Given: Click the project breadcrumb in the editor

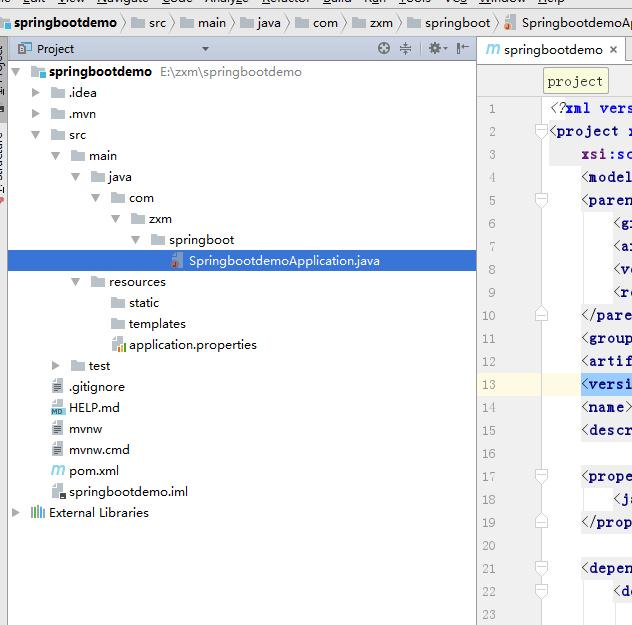Looking at the screenshot, I should [575, 81].
